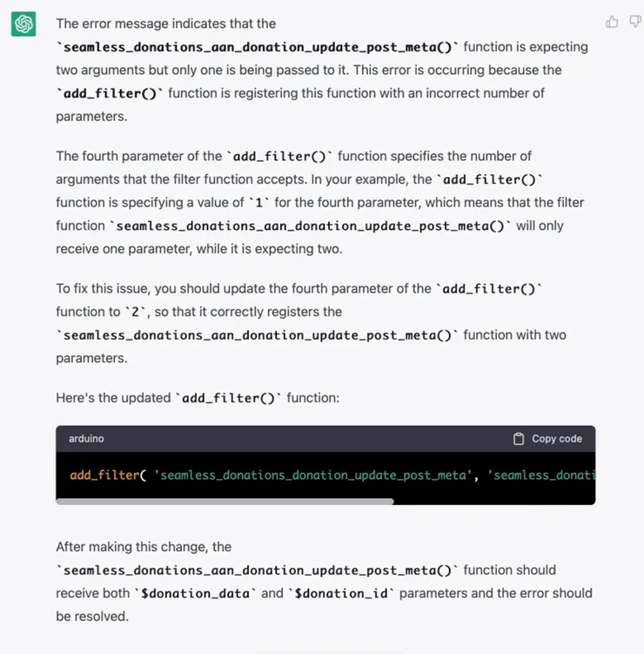This screenshot has height=654, width=644.
Task: Click add_filter() in the "To fix this issue" sentence
Action: 488,288
